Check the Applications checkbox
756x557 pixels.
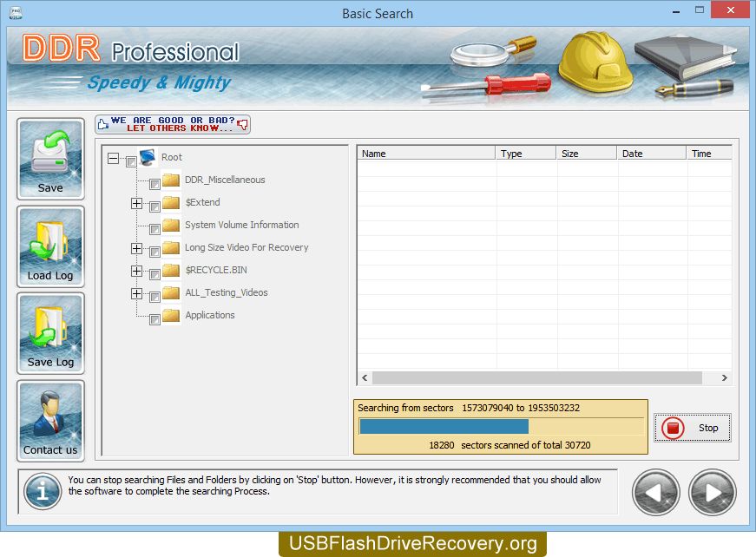click(x=154, y=319)
